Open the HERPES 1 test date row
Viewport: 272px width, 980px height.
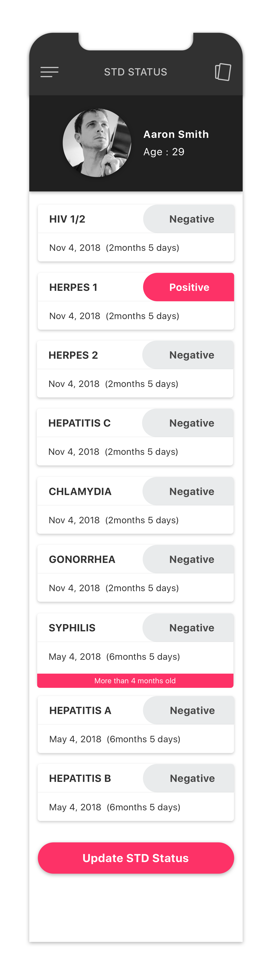tap(136, 316)
